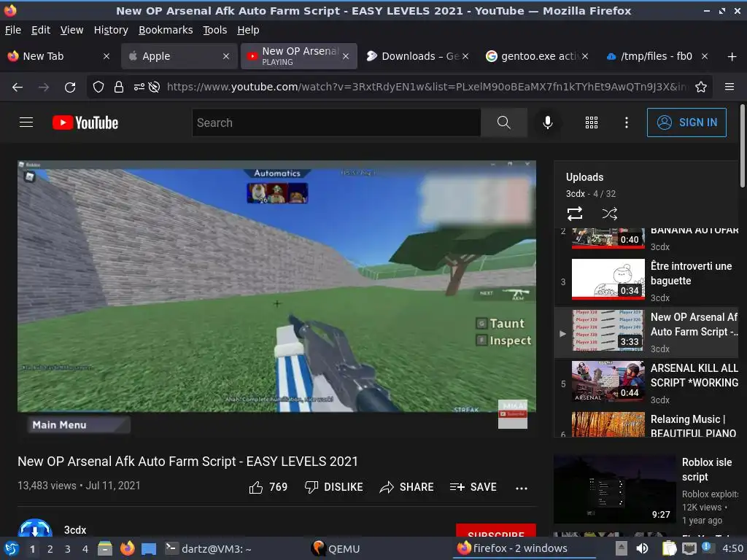This screenshot has height=560, width=747.
Task: Switch to the New Tab tab
Action: (58, 56)
